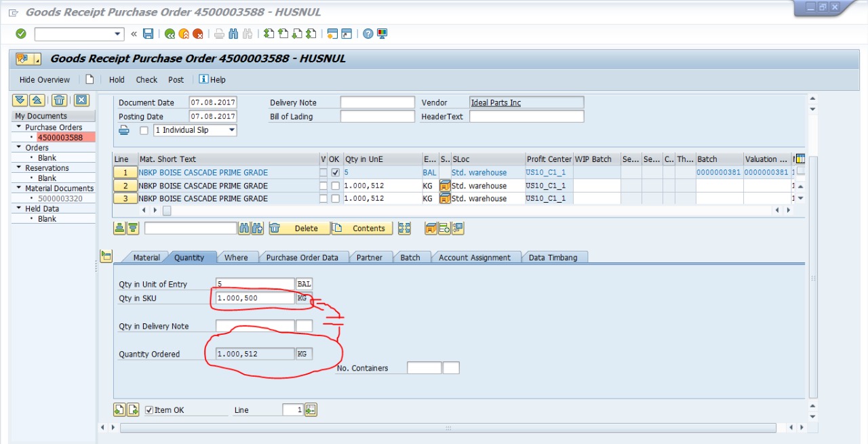Screen dimensions: 868x444
Task: Collapse the Purchase Orders tree node
Action: pyautogui.click(x=19, y=127)
